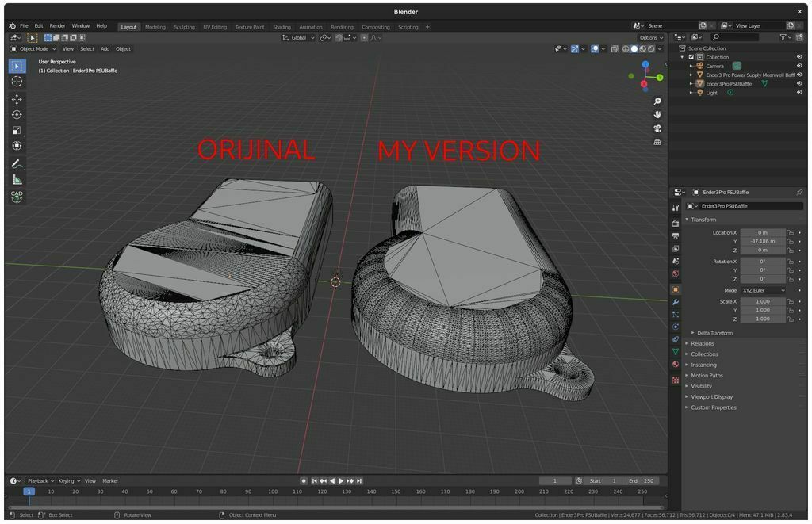Open the Add menu in the viewport header
Image resolution: width=812 pixels, height=524 pixels.
click(x=105, y=49)
